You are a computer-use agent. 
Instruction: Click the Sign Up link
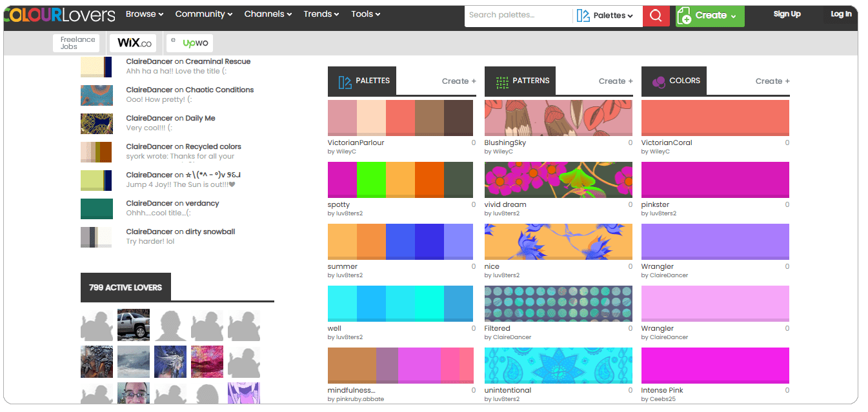(x=787, y=14)
